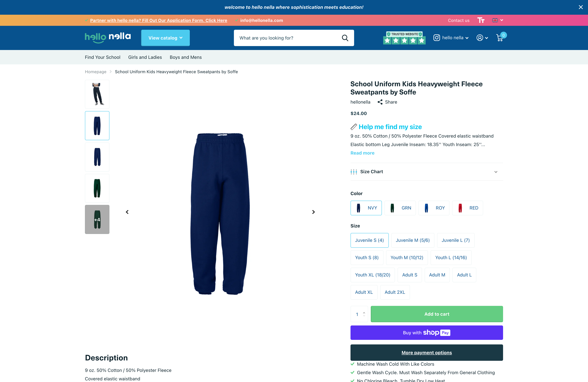The height and width of the screenshot is (382, 588).
Task: Click Read more link
Action: click(362, 153)
